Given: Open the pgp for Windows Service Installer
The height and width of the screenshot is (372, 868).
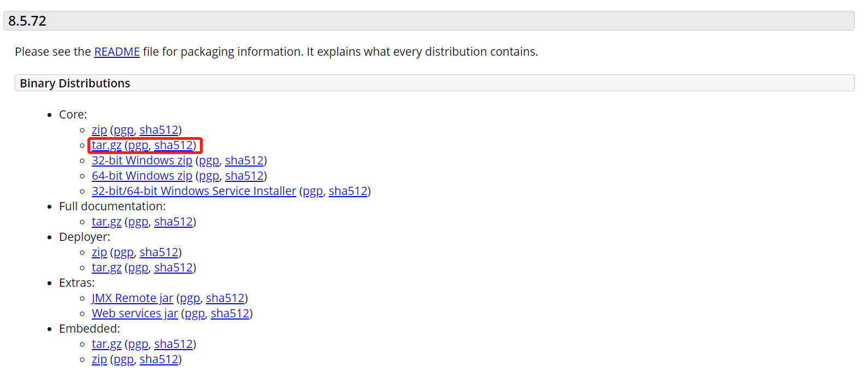Looking at the screenshot, I should coord(313,191).
